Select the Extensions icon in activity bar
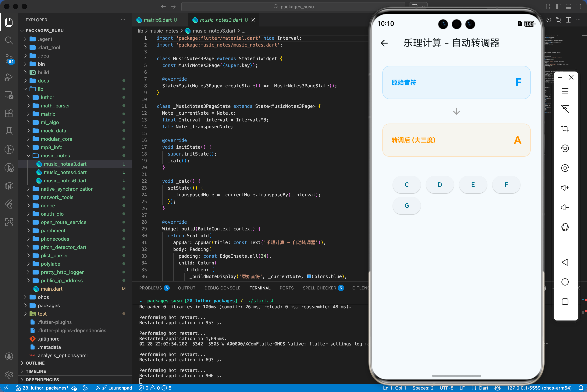587x392 pixels. 9,113
